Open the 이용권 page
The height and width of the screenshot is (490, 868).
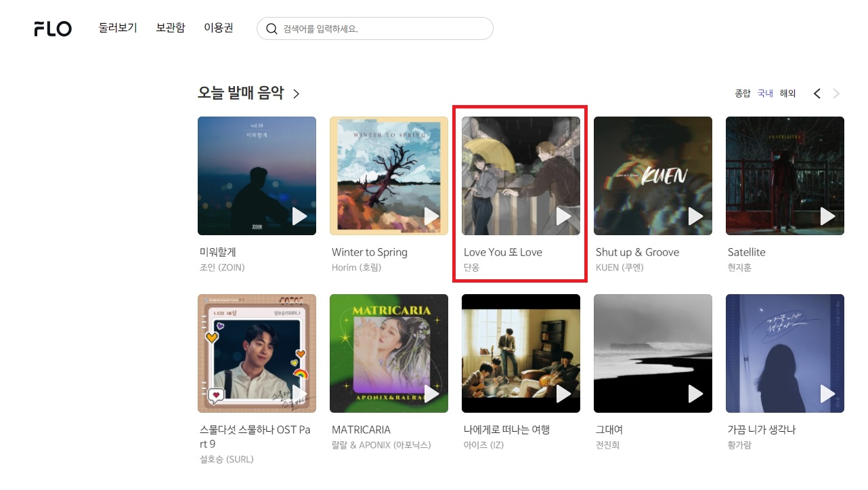coord(219,28)
